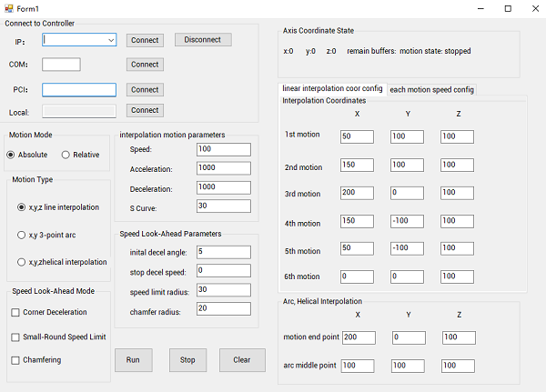Click the 1st motion X coordinate field

coord(357,136)
